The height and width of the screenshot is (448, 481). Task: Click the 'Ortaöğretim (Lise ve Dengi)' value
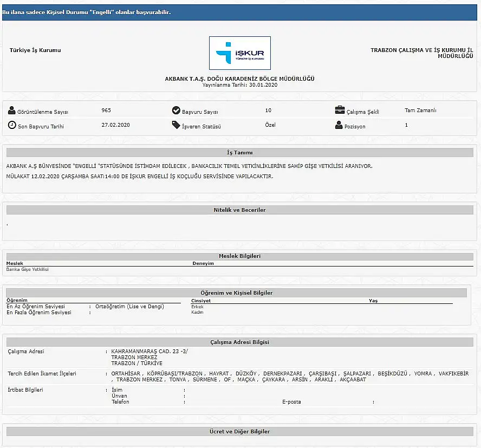(129, 306)
